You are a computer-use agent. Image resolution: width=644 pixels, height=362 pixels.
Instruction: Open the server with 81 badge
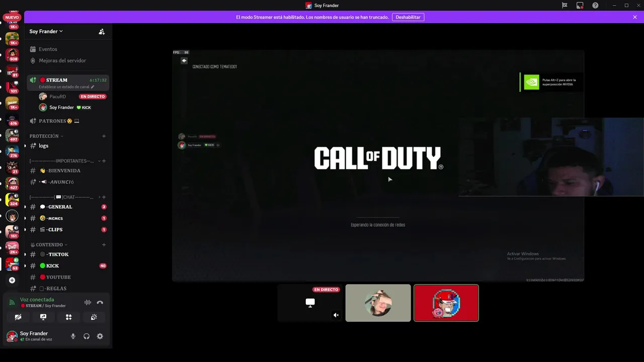point(12,70)
